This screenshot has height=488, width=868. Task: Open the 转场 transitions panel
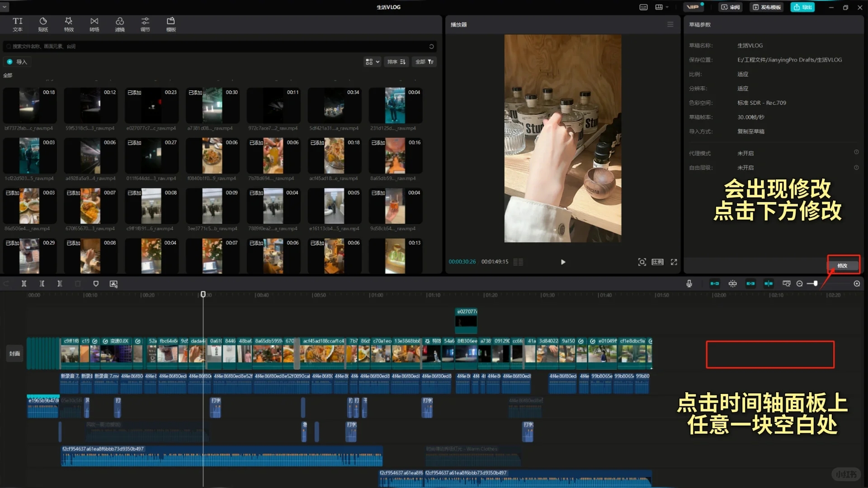94,24
